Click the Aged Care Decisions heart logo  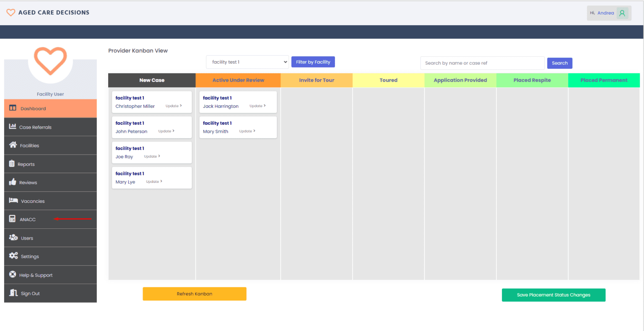coord(11,12)
